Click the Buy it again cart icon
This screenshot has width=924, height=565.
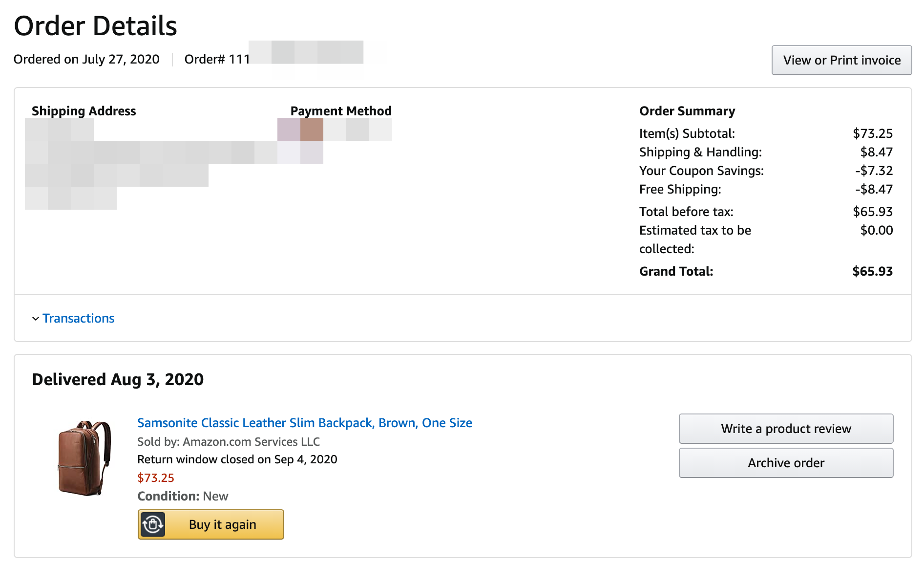153,524
